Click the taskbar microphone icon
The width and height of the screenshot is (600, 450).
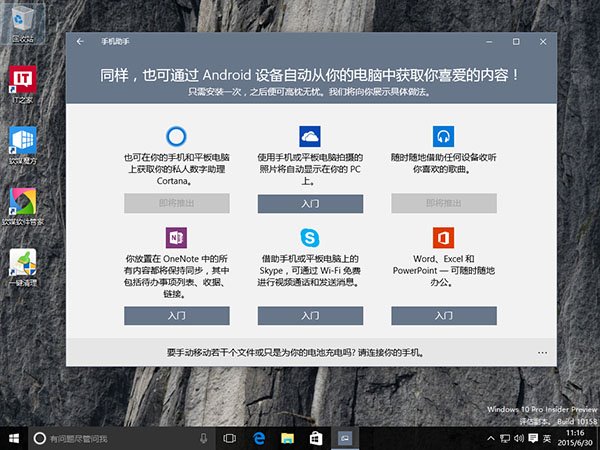pyautogui.click(x=203, y=439)
